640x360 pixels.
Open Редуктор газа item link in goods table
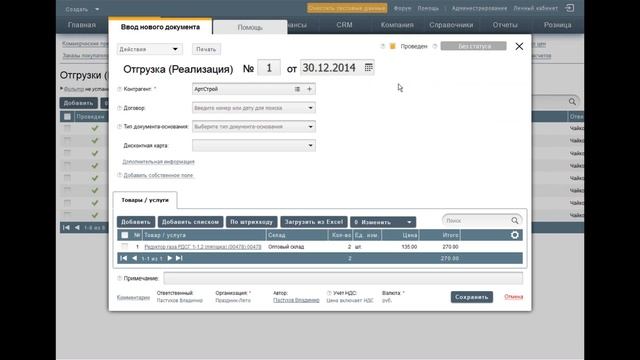coord(203,247)
